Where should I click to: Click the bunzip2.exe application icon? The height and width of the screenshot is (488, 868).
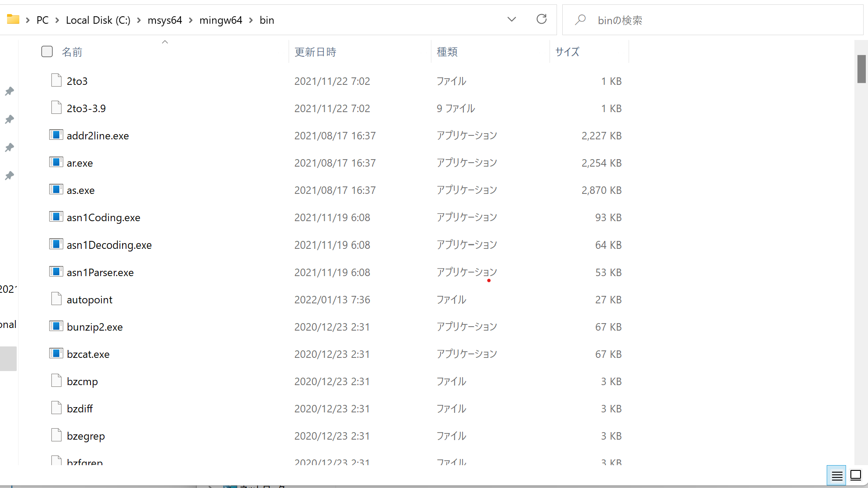[56, 326]
